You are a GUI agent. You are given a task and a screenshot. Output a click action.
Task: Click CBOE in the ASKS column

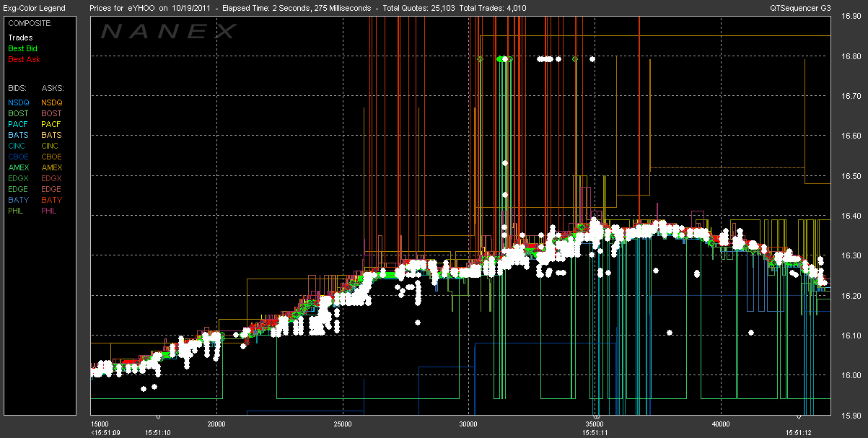pos(52,157)
